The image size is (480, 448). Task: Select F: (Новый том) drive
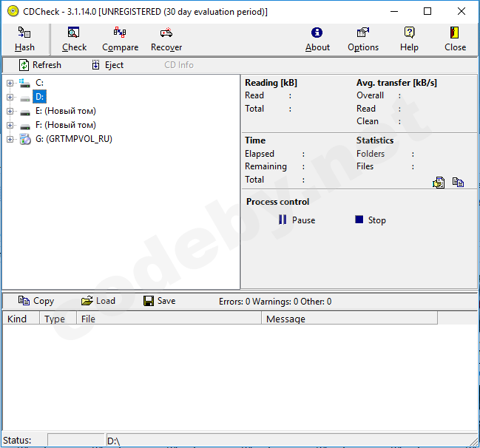(66, 125)
